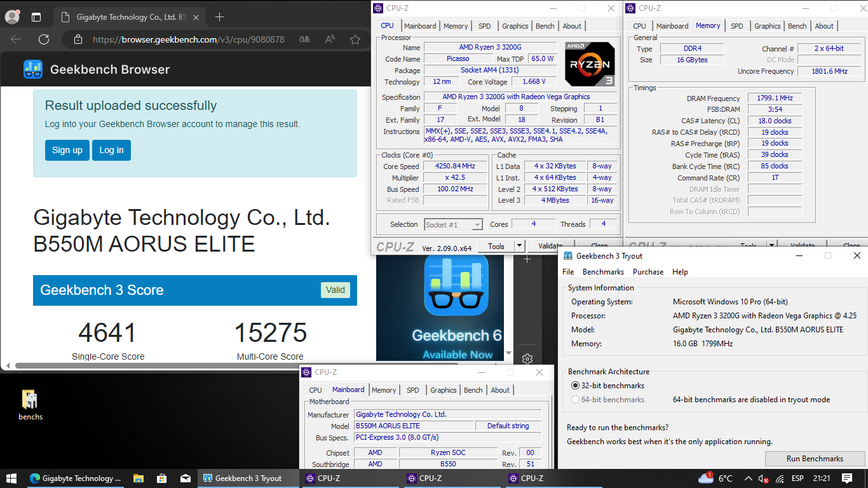This screenshot has width=868, height=488.
Task: Switch to SPD tab in top-left CPU-Z window
Action: pyautogui.click(x=484, y=26)
